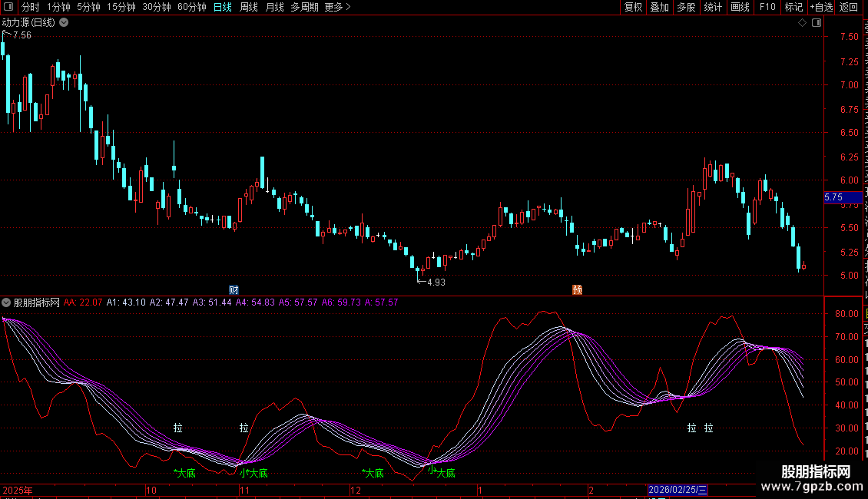Click the 返回 back button
Image resolution: width=868 pixels, height=499 pixels.
(x=849, y=8)
